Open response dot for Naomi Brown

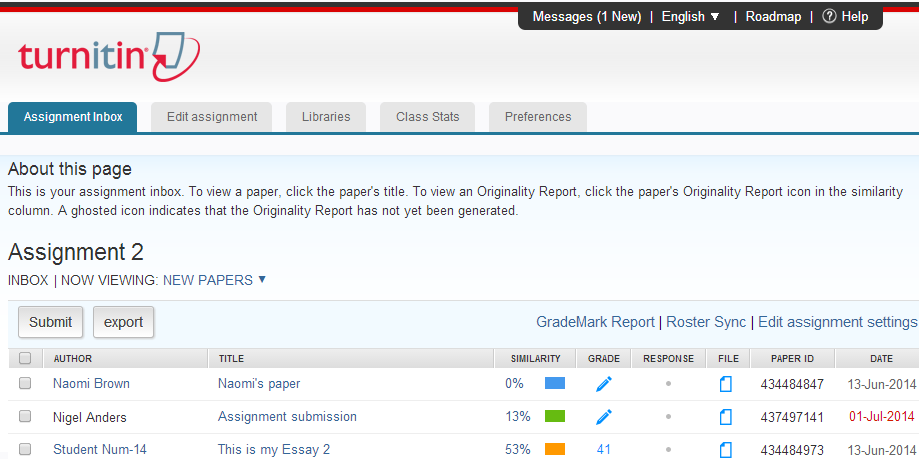click(x=668, y=384)
